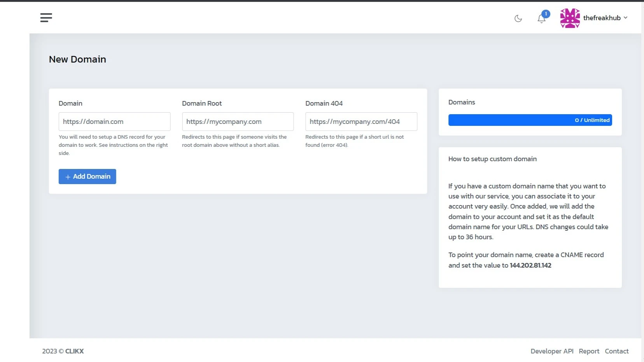Click the CLIKX footer brand link
Image resolution: width=644 pixels, height=362 pixels.
74,351
